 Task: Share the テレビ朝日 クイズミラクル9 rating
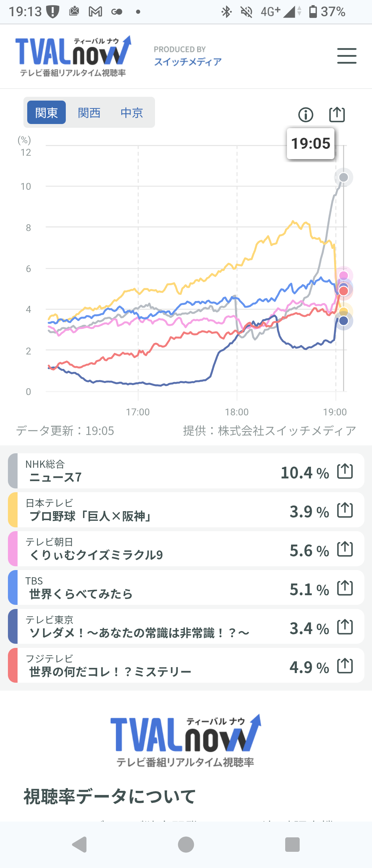tap(345, 549)
